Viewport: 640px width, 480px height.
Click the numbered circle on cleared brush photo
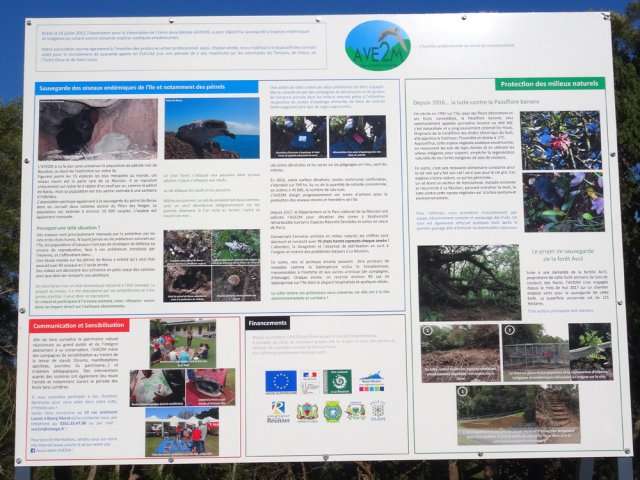point(427,330)
